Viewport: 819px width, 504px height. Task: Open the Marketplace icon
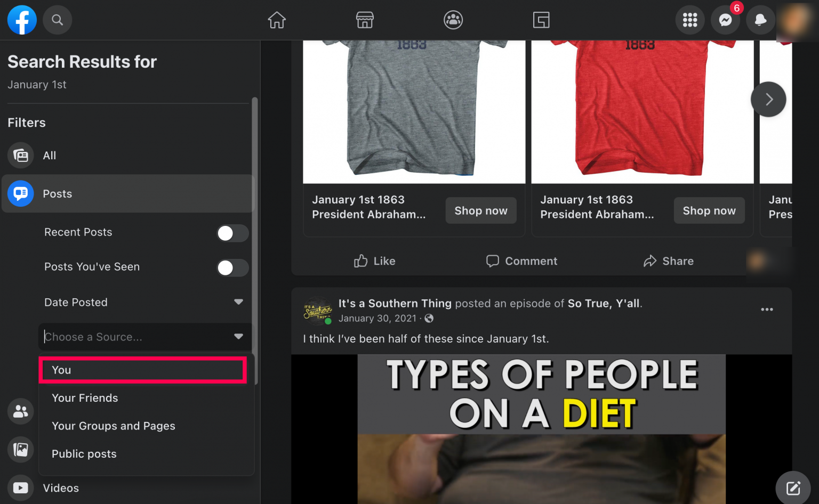point(365,20)
